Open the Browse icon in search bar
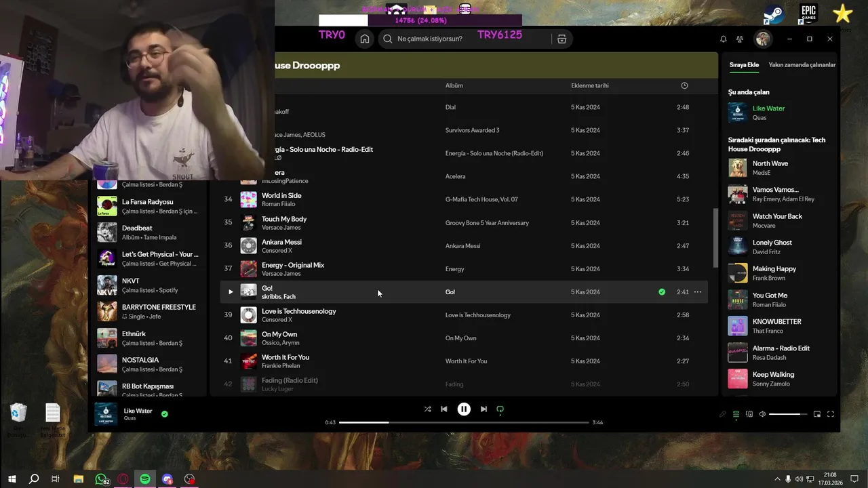The image size is (868, 488). pyautogui.click(x=561, y=39)
